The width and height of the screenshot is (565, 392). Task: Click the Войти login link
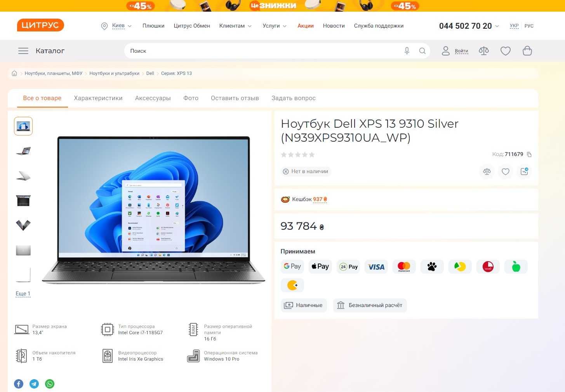(x=461, y=51)
